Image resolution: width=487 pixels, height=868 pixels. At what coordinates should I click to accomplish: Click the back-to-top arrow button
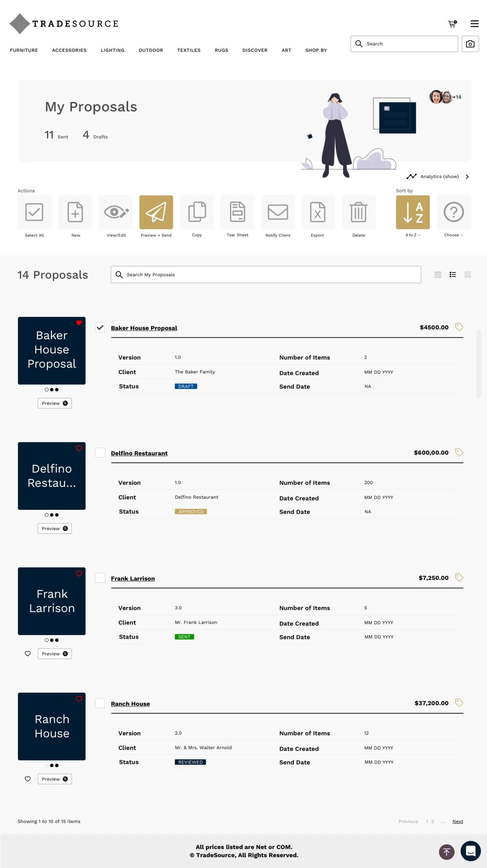(x=446, y=852)
